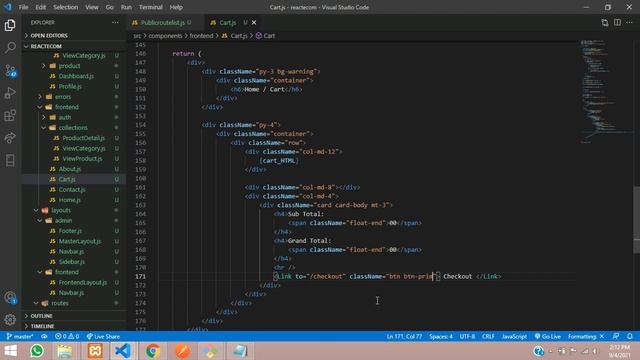Collapse the collections folder

[73, 128]
